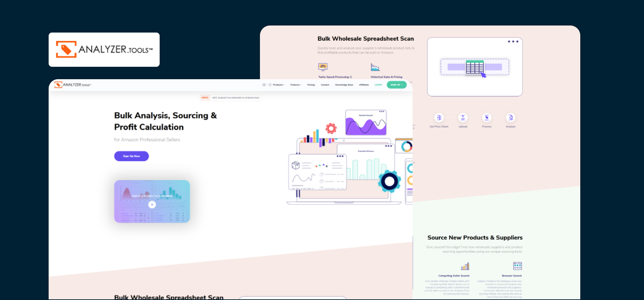Click the blue gear in the hero illustration
The width and height of the screenshot is (644, 300).
389,181
